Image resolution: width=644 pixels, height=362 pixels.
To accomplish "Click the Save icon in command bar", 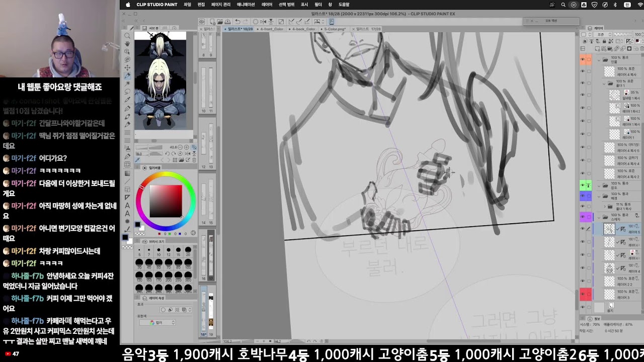I will tap(227, 22).
